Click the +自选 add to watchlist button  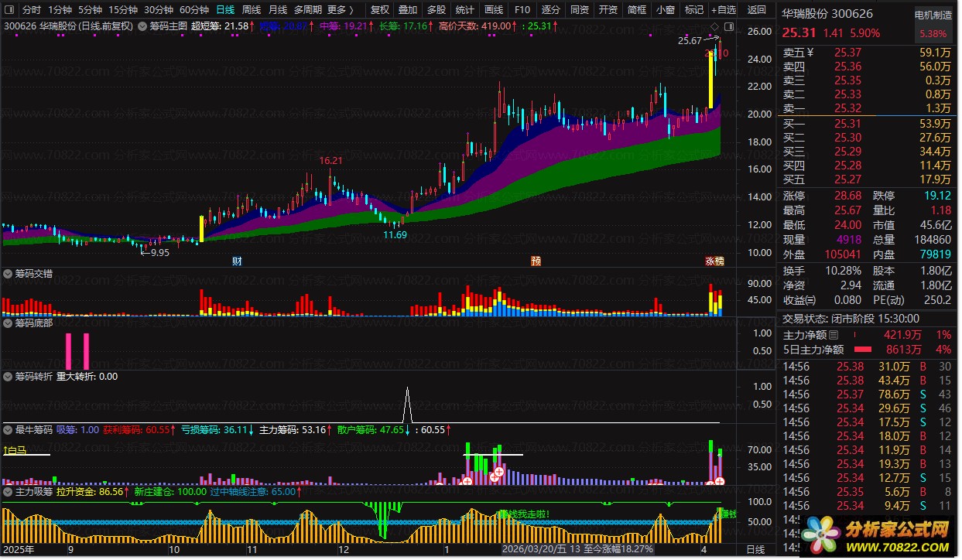722,10
